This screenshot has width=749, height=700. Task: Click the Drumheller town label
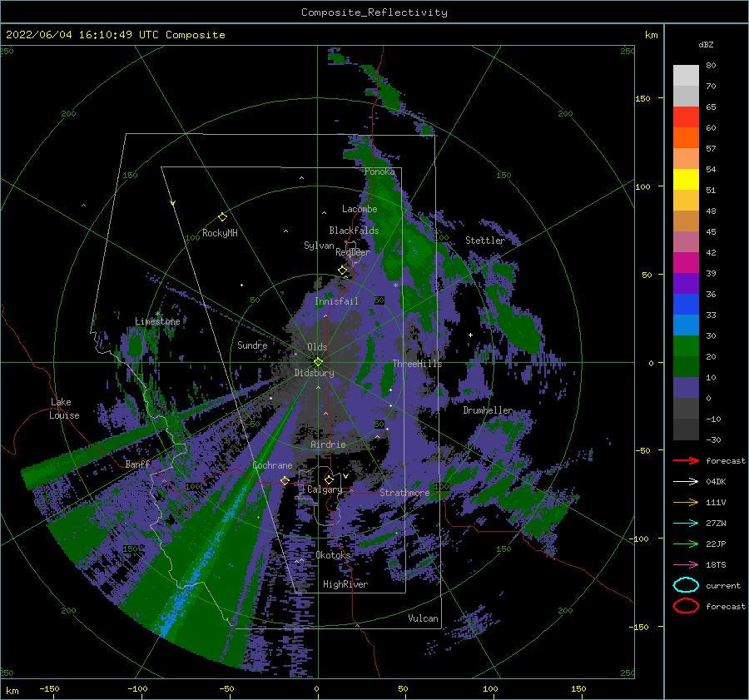(488, 410)
